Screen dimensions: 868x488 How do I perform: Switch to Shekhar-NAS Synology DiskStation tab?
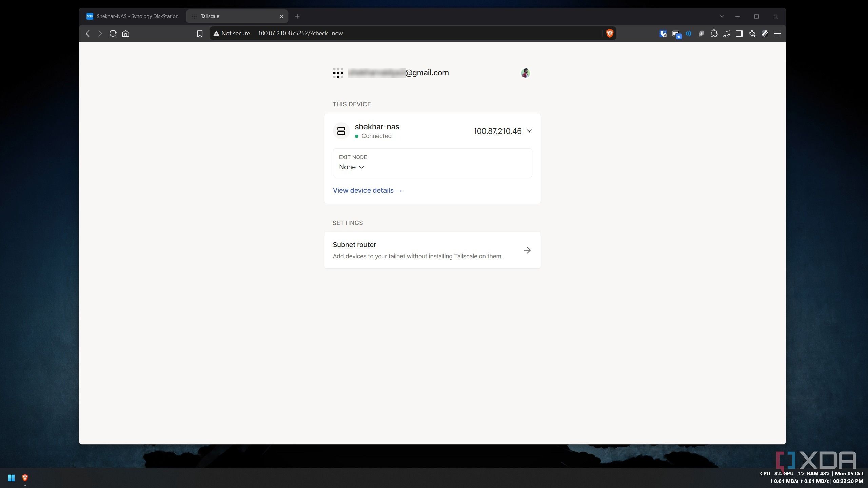[133, 16]
